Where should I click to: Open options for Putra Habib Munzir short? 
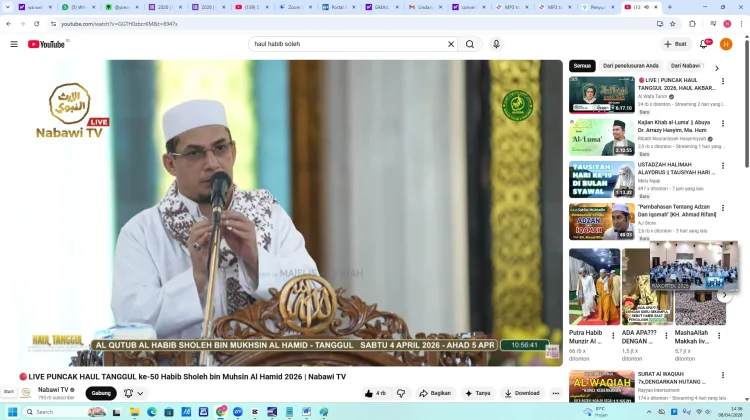coord(613,336)
